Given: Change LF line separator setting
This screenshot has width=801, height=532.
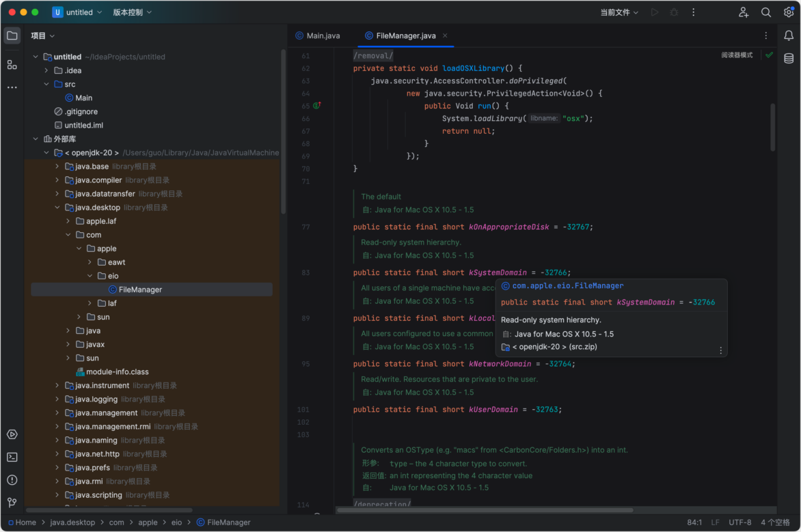Looking at the screenshot, I should pos(715,522).
